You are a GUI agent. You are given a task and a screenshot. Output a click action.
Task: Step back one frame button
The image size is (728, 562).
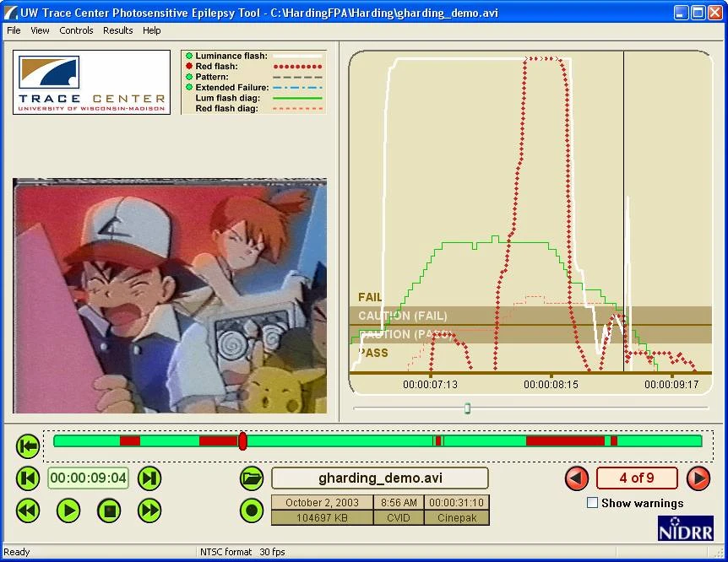pos(28,478)
